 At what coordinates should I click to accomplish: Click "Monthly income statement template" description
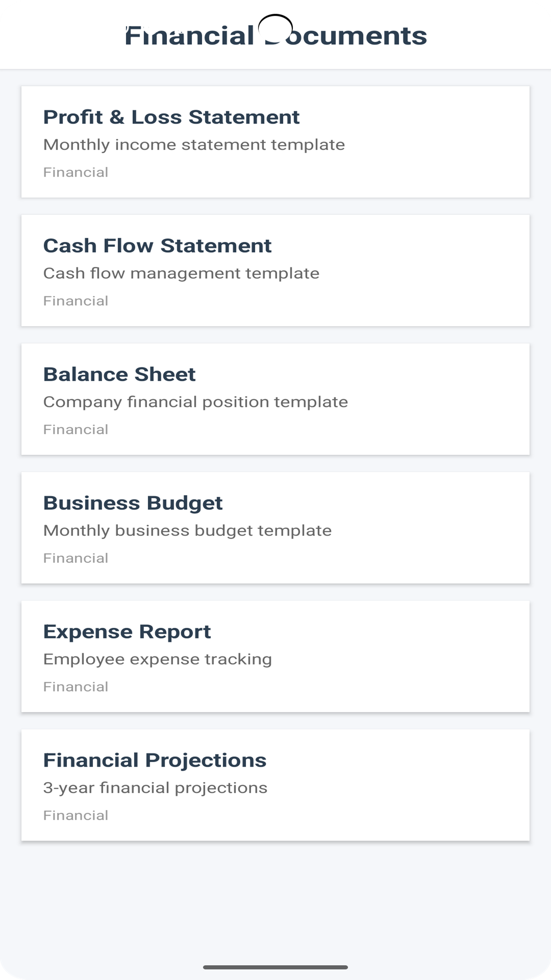pos(194,144)
